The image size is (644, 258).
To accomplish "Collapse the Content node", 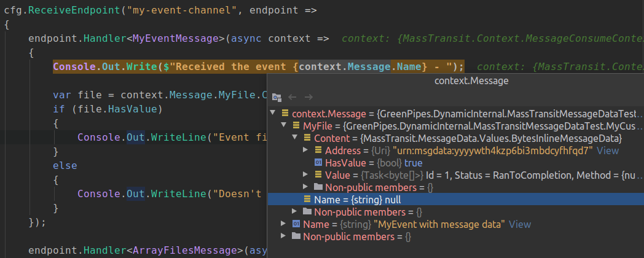I will coord(294,138).
